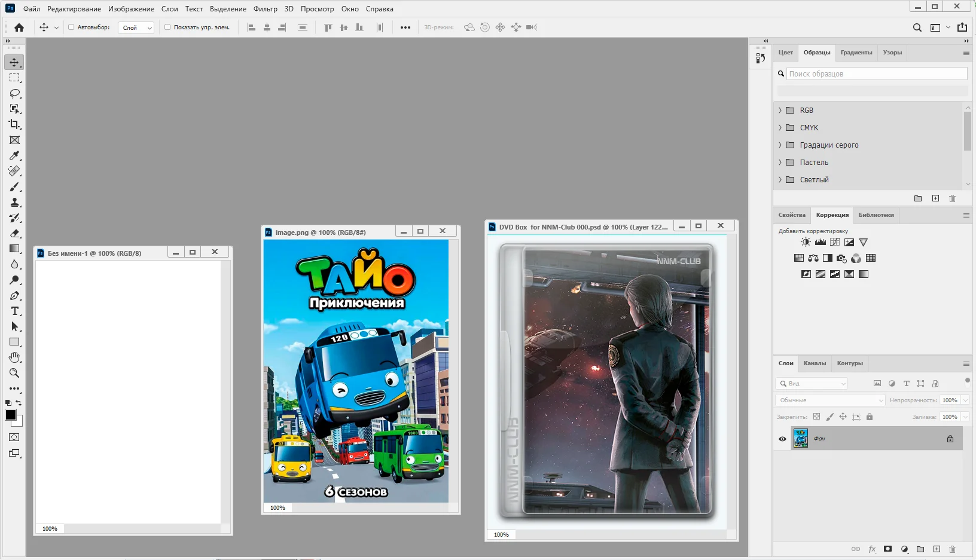Screen dimensions: 976x560
Task: Open the Фильтр menu
Action: tap(266, 9)
